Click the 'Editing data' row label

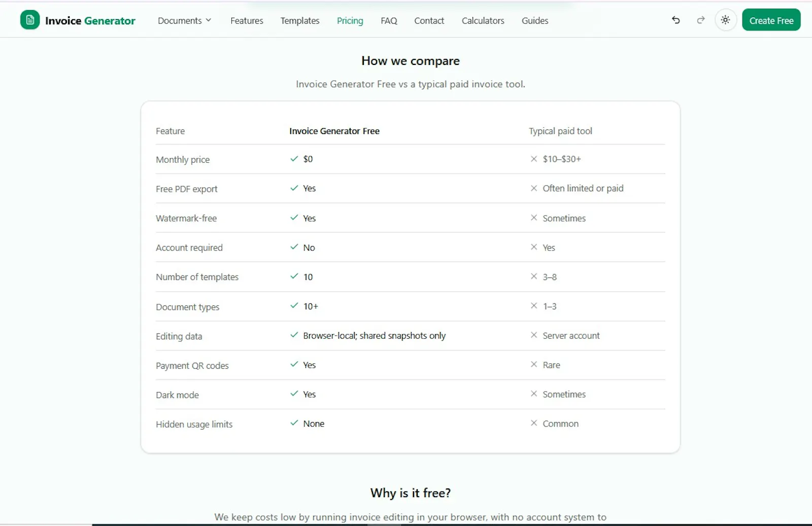click(x=179, y=336)
